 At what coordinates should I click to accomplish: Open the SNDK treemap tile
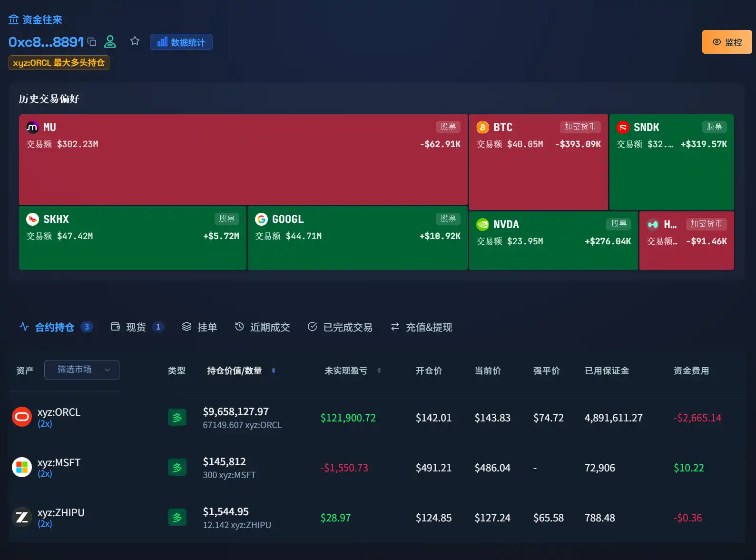point(672,162)
